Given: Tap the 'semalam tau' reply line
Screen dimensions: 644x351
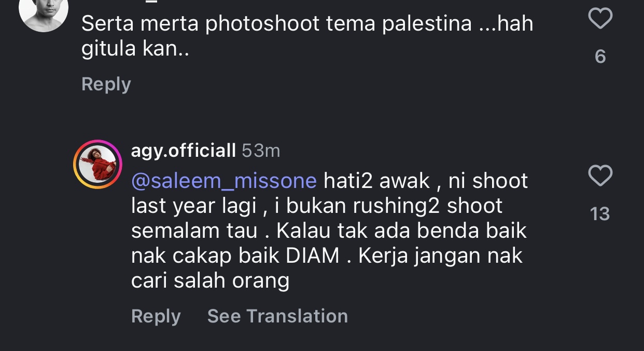Looking at the screenshot, I should click(194, 231).
